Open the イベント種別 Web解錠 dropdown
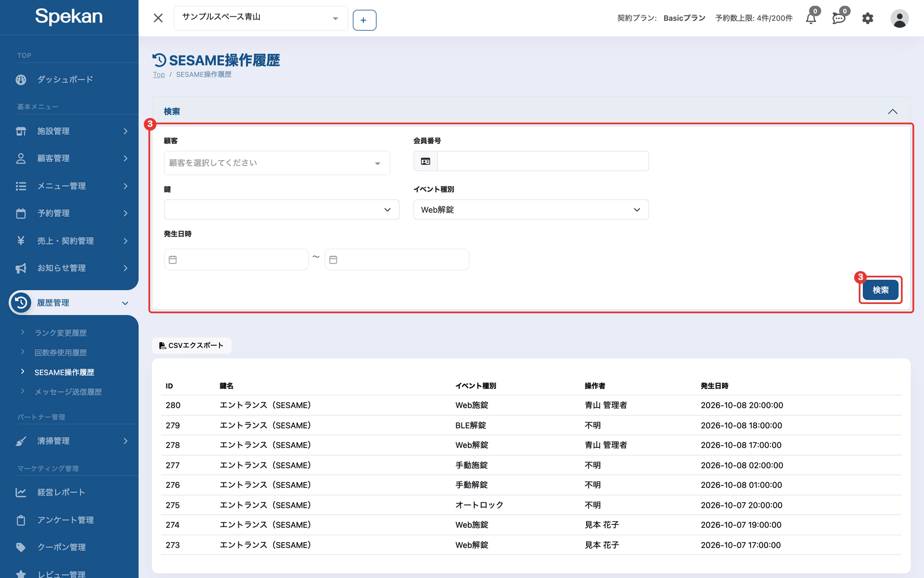 [x=531, y=210]
